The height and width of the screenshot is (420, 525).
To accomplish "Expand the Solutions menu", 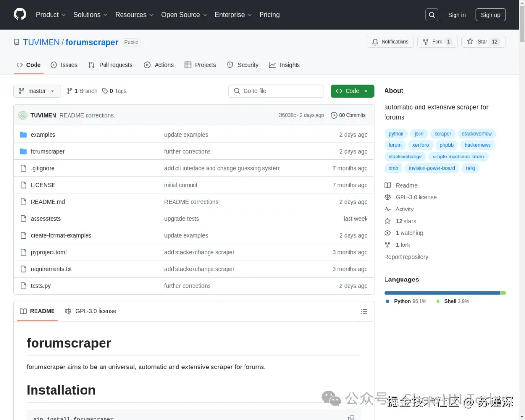I will 90,15.
